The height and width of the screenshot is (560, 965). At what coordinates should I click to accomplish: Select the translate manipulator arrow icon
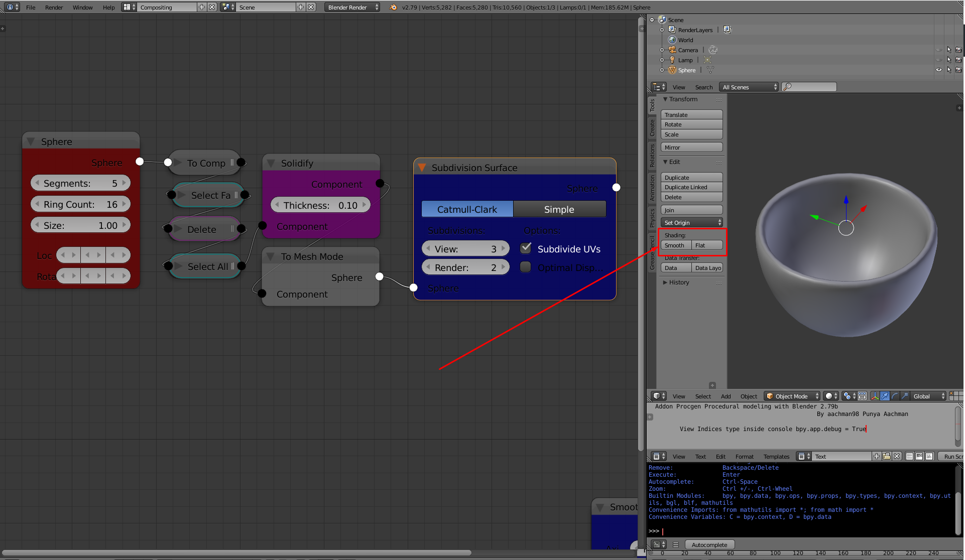click(885, 396)
